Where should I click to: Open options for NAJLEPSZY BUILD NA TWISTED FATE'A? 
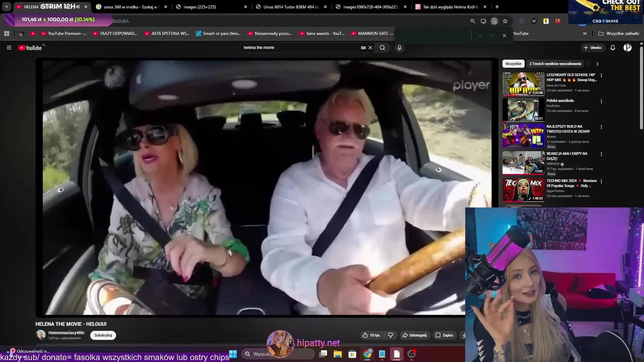(601, 127)
